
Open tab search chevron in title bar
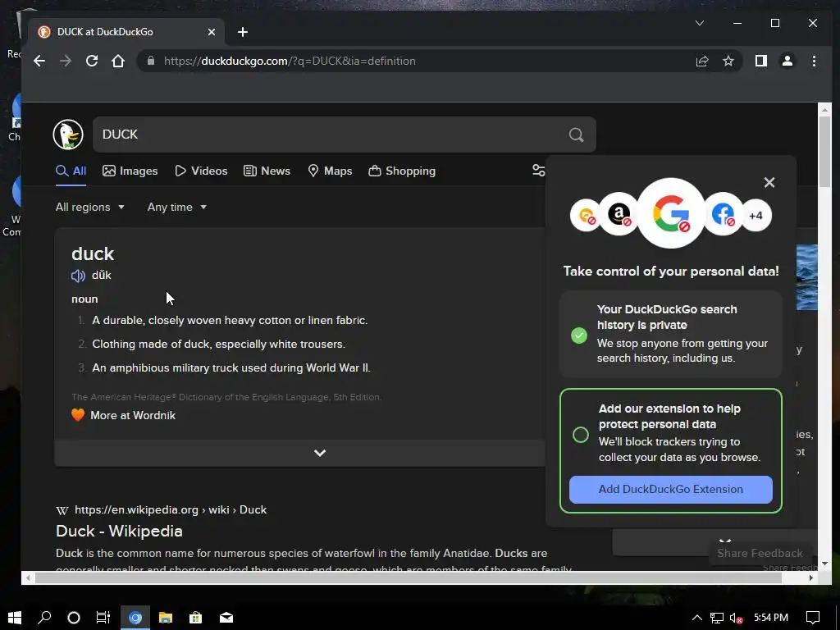coord(699,23)
